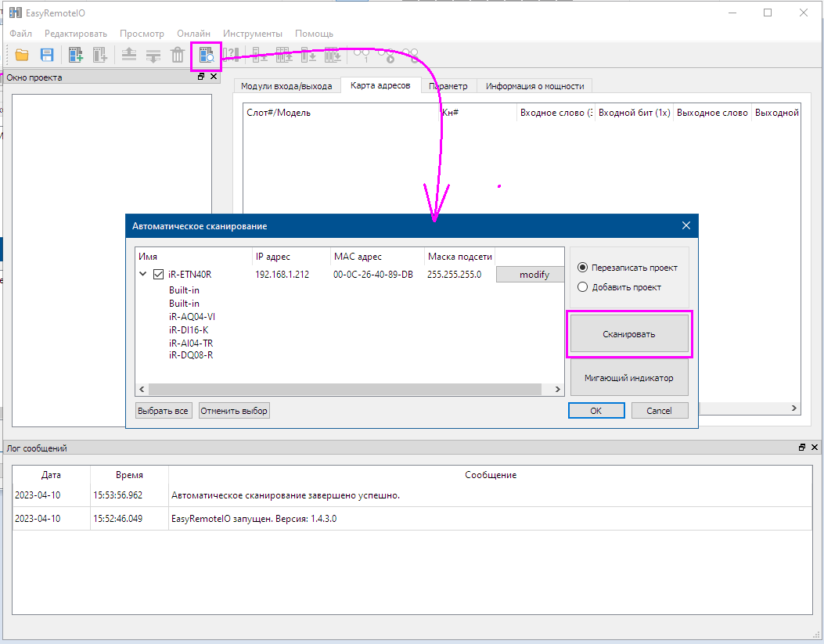Click the Слот#/Модель column header
Screen dimensions: 824x644
(x=341, y=113)
